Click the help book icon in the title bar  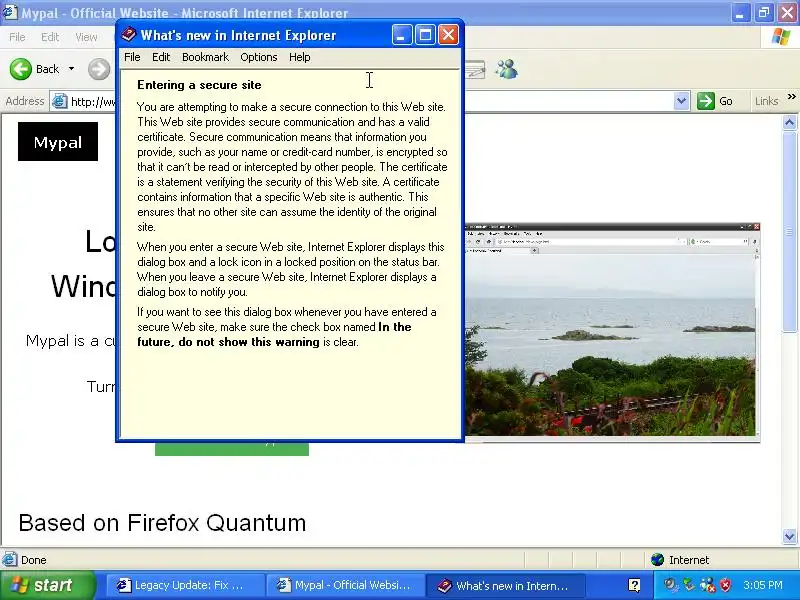coord(129,35)
